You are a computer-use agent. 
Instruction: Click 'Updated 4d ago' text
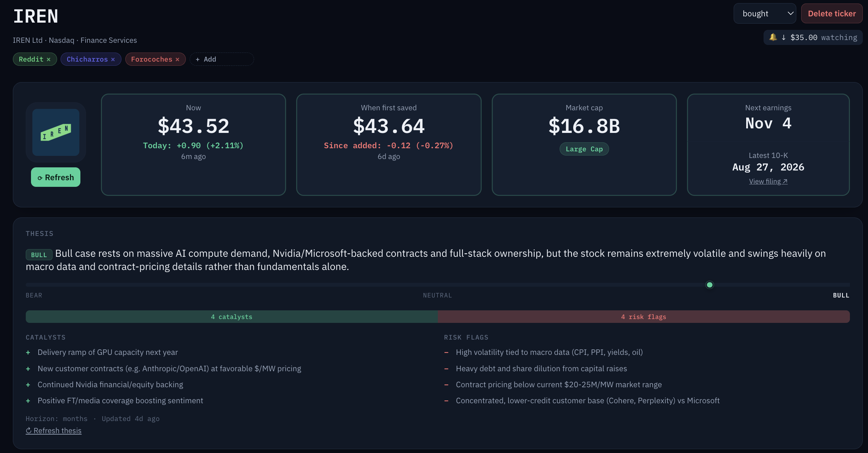pyautogui.click(x=131, y=419)
